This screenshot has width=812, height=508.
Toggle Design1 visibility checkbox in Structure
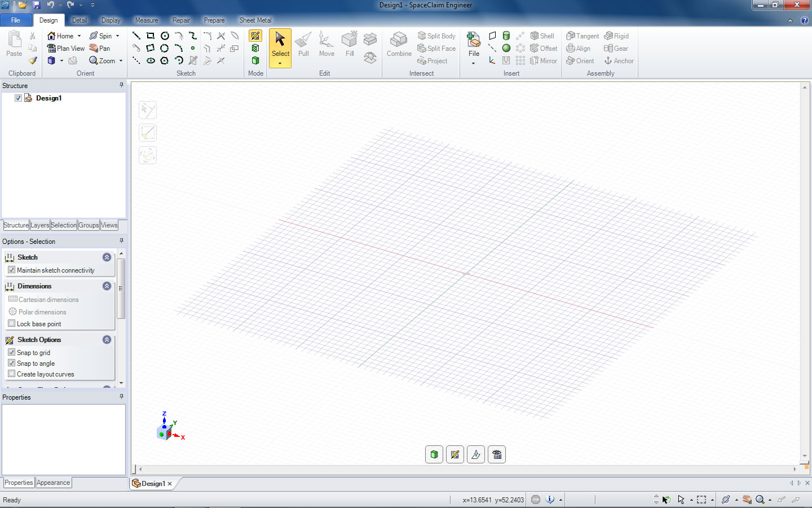tap(18, 98)
